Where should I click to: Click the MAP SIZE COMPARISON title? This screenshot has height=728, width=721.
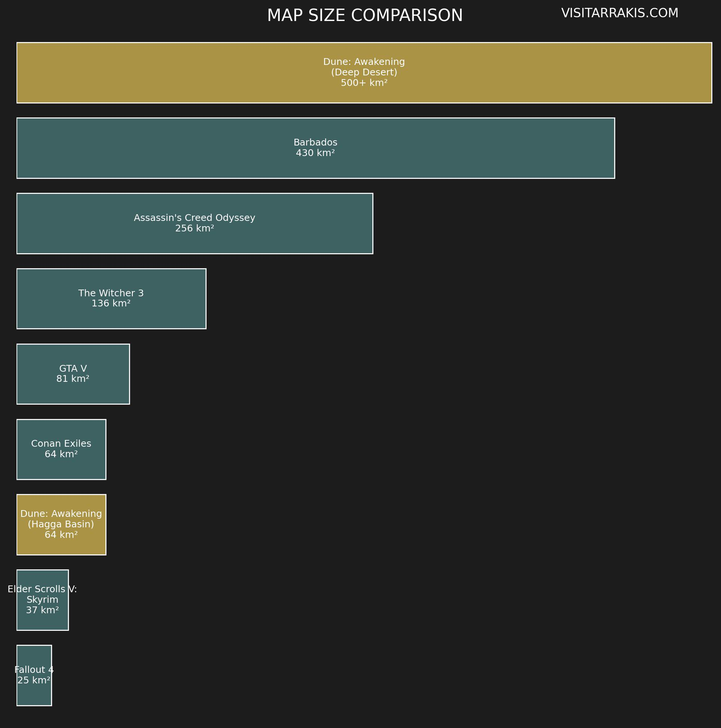(365, 16)
